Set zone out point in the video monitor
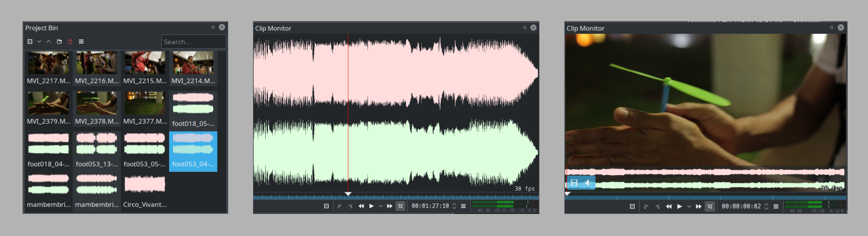 click(x=657, y=206)
